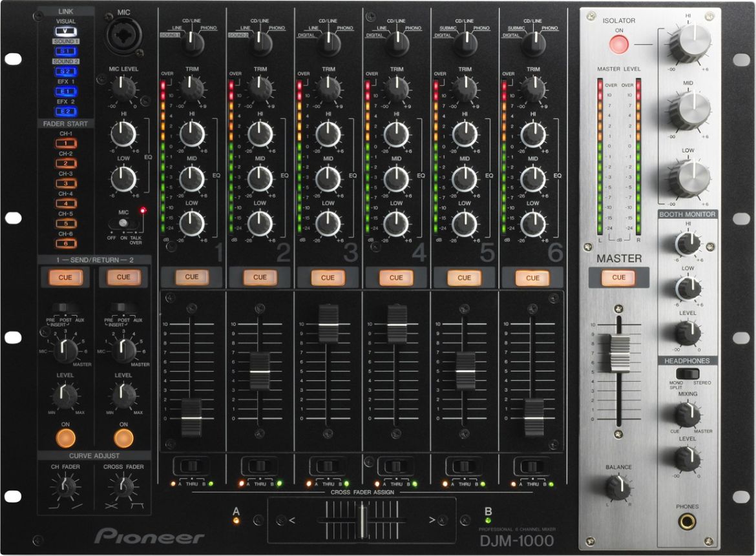The width and height of the screenshot is (756, 556).
Task: Click the channel 5 CUE button
Action: 465,278
